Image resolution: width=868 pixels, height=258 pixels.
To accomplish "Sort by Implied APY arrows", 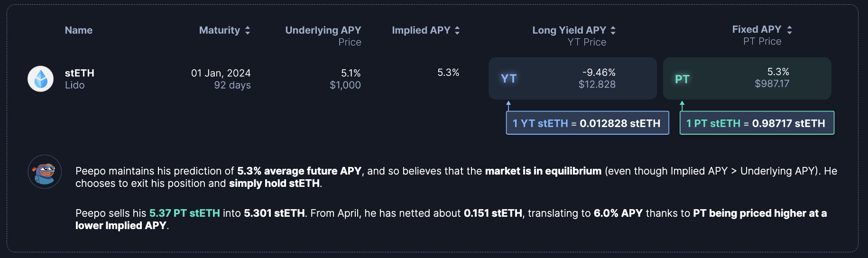I will (457, 30).
